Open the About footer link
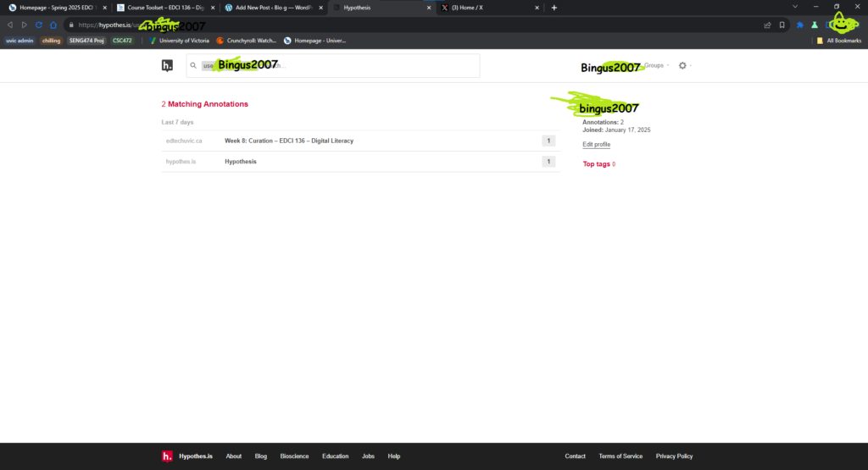 coord(234,456)
